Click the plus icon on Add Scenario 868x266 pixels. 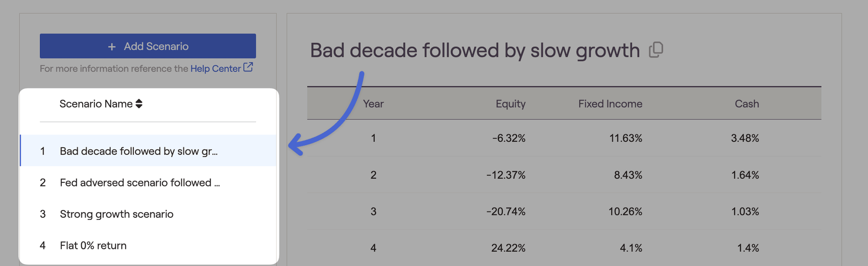(x=112, y=47)
